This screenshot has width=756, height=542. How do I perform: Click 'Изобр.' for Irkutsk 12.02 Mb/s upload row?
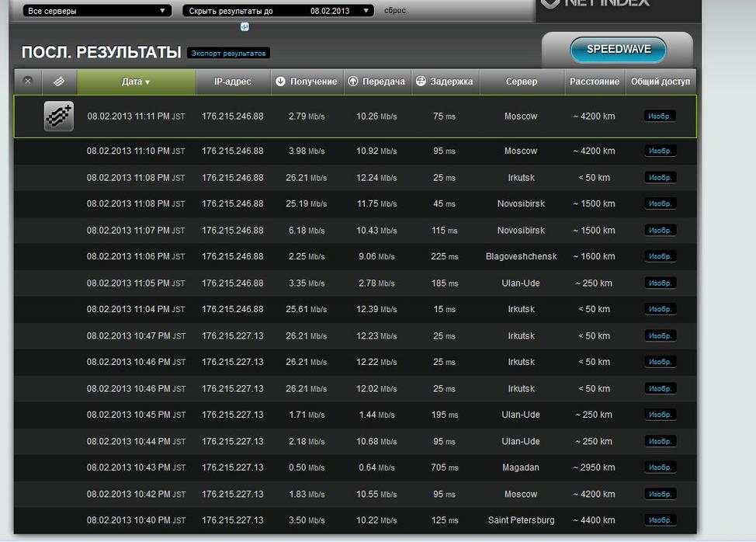click(660, 389)
